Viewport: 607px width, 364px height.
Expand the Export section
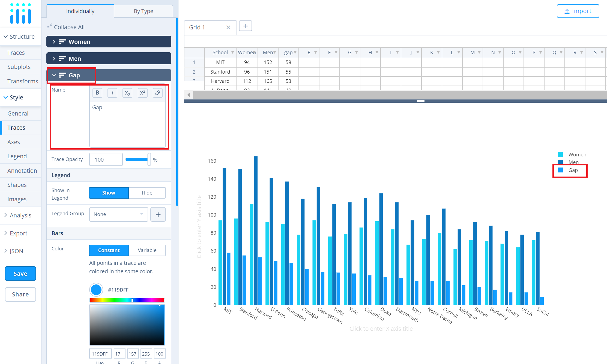(x=20, y=233)
